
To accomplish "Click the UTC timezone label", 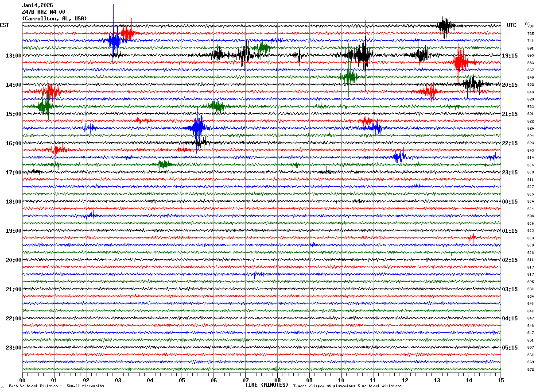I will point(512,25).
